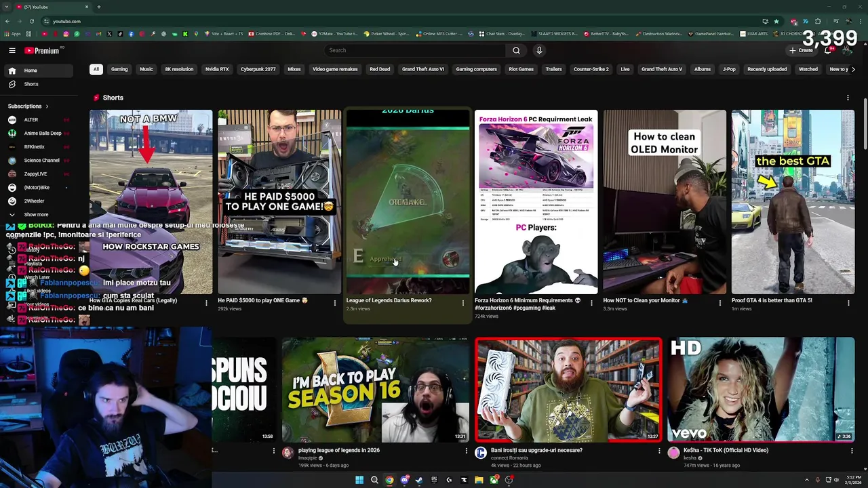Start voice search with microphone icon
The height and width of the screenshot is (488, 868).
539,50
